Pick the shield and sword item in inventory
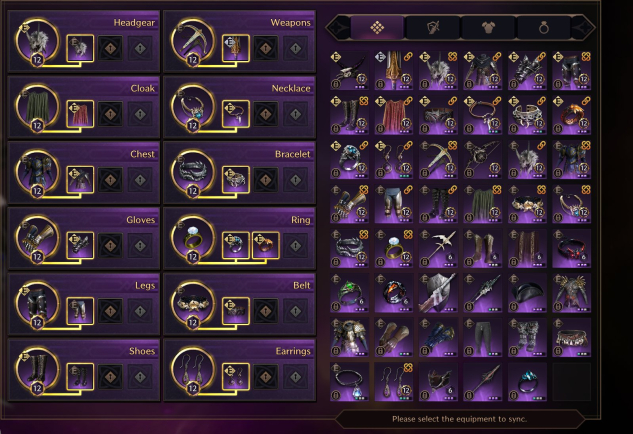633x434 pixels. point(438,293)
